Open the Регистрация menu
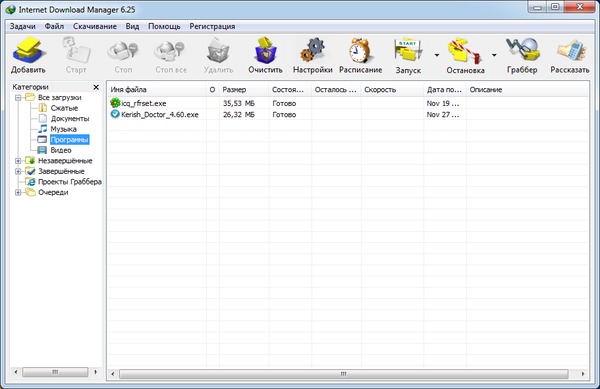This screenshot has width=600, height=389. 212,26
